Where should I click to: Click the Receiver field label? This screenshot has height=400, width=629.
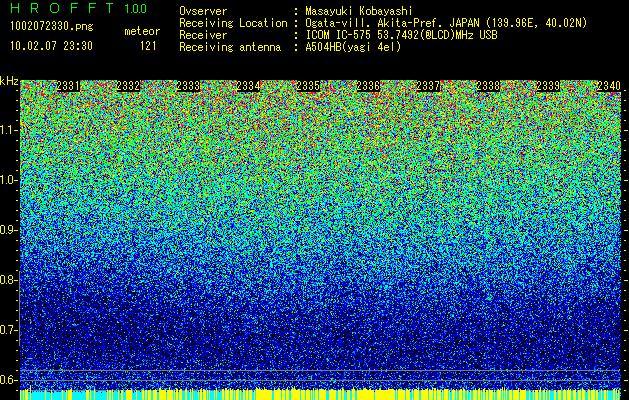(x=203, y=35)
